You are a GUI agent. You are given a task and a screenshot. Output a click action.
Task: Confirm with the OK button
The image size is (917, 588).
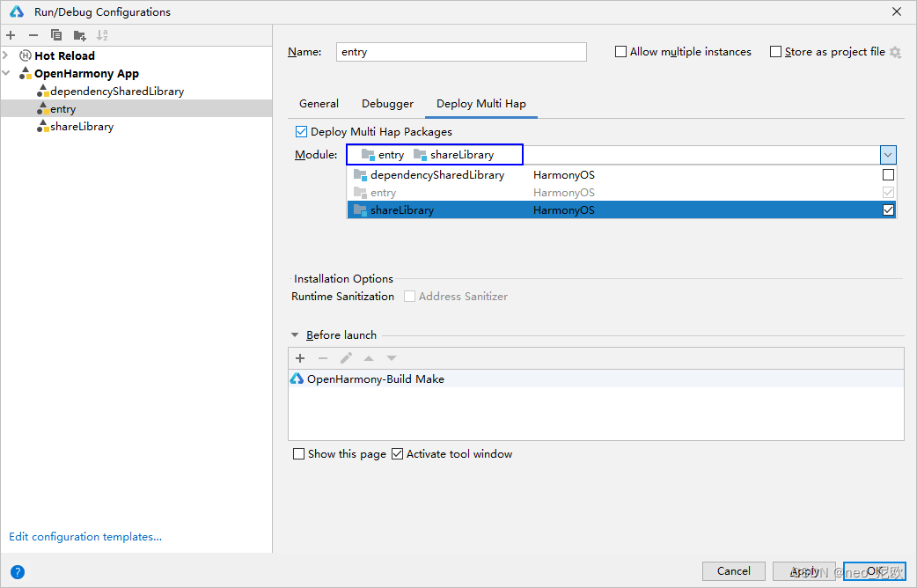(x=874, y=571)
